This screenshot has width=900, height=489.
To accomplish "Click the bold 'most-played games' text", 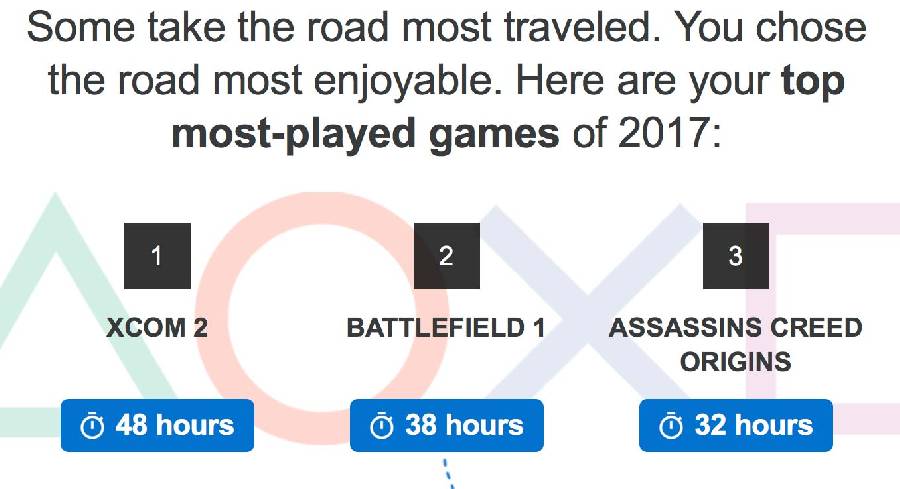I will 365,134.
